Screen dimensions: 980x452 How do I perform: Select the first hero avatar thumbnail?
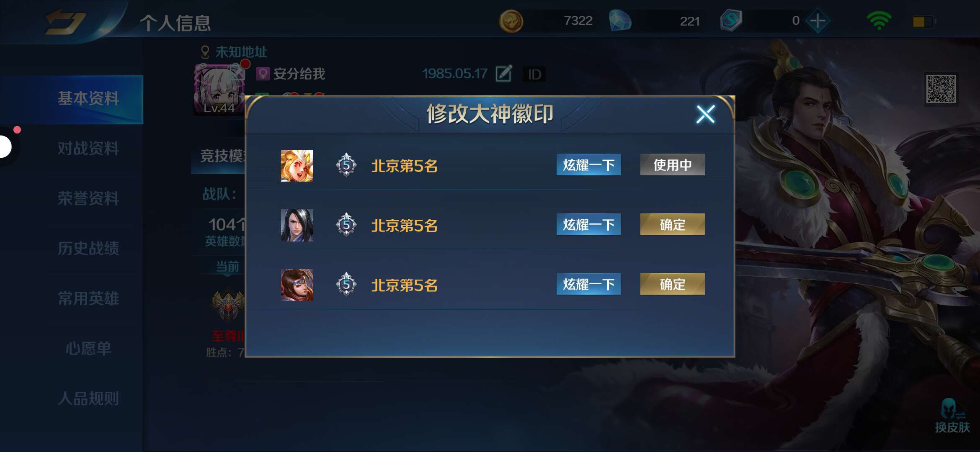tap(297, 166)
